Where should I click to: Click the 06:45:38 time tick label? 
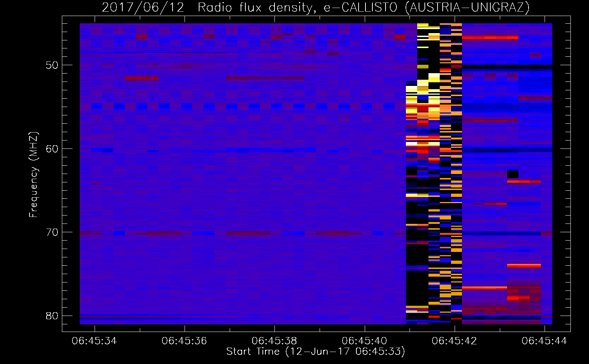tap(274, 341)
